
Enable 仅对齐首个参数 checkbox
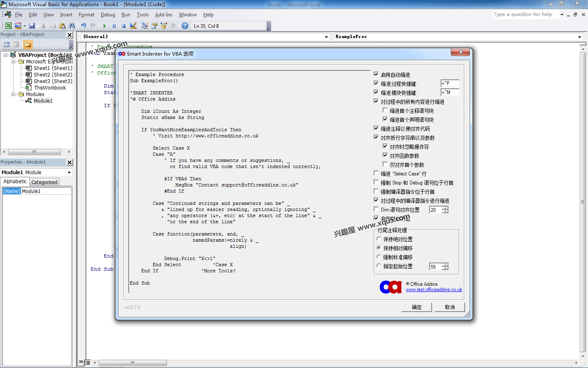pyautogui.click(x=385, y=164)
